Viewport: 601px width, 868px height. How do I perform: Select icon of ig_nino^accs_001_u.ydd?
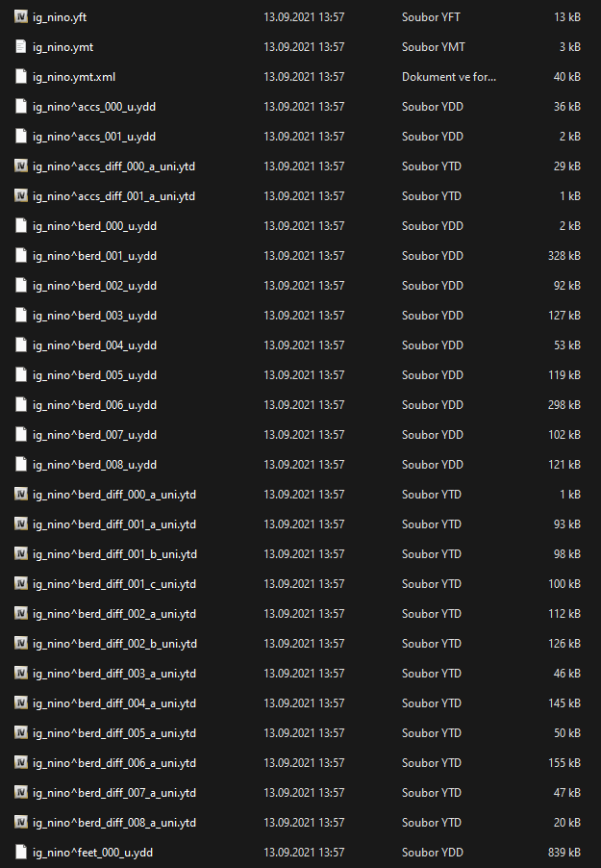click(x=21, y=136)
